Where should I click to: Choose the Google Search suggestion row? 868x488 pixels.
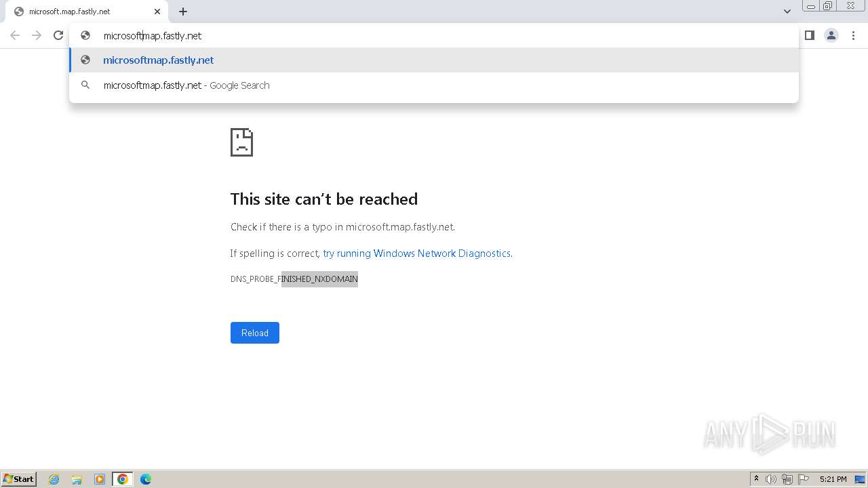[x=434, y=85]
